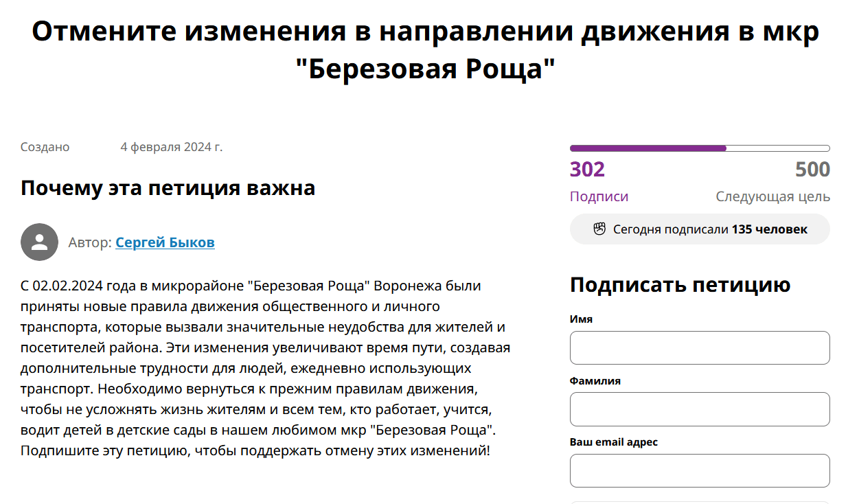Focus the Фамилия input field

click(x=699, y=409)
